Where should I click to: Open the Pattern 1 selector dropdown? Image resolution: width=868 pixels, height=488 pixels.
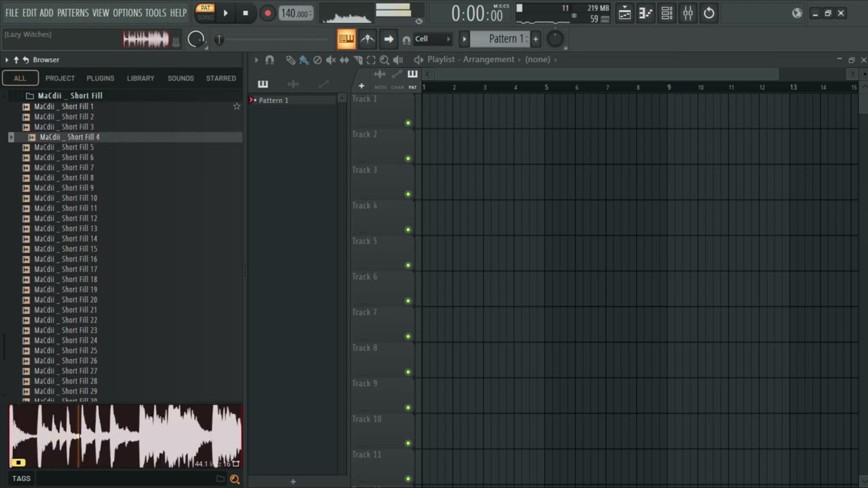(500, 39)
